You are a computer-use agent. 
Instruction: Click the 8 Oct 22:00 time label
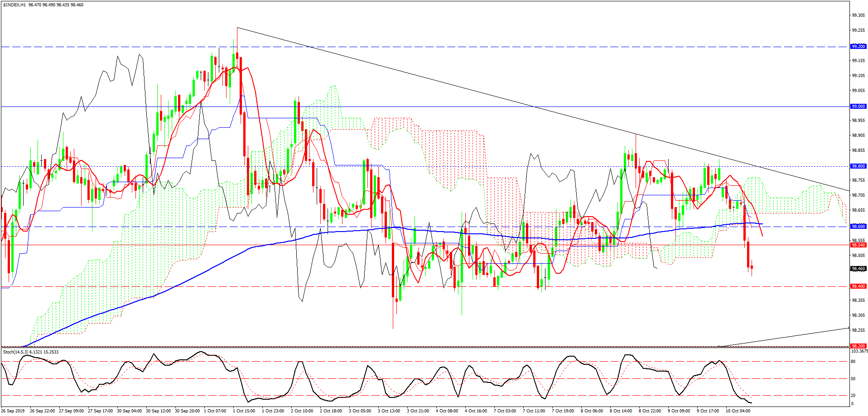[650, 411]
